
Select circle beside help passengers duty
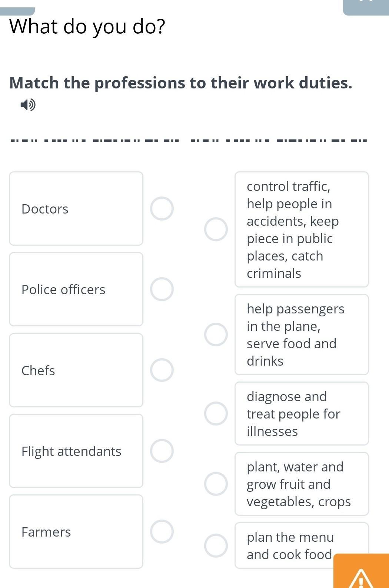216,335
